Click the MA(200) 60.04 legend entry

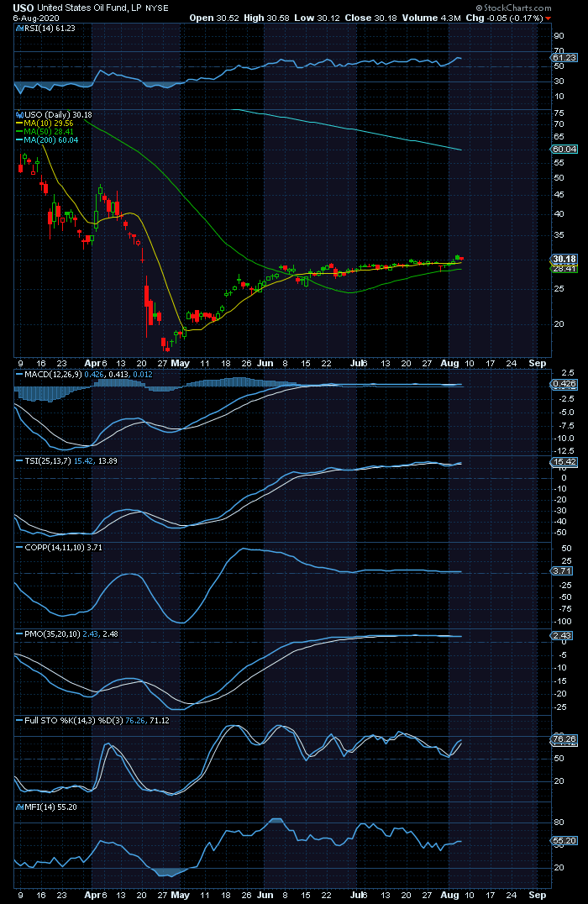(x=50, y=140)
